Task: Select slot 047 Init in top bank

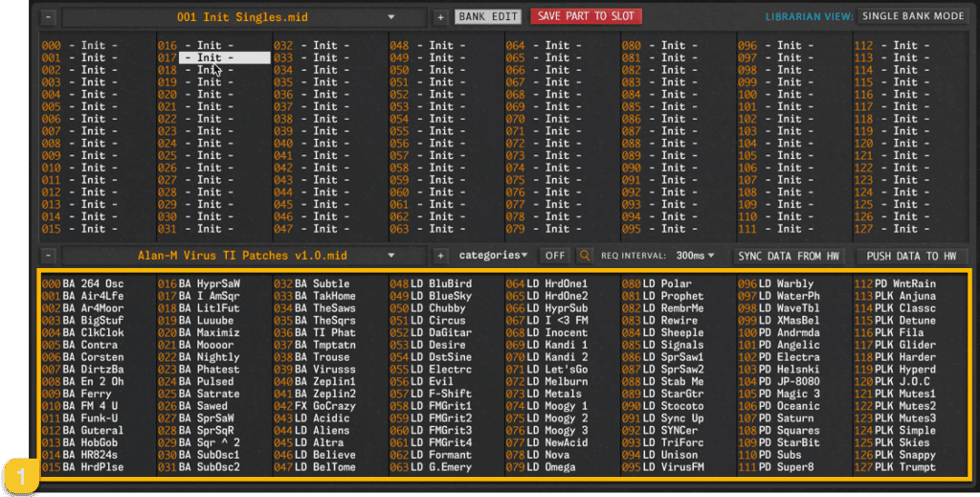Action: 311,229
